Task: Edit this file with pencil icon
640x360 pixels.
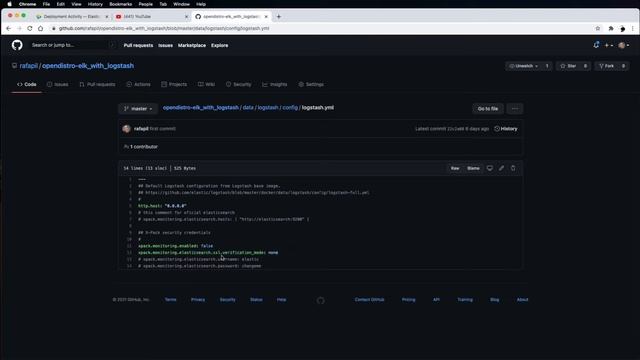Action: tap(501, 168)
